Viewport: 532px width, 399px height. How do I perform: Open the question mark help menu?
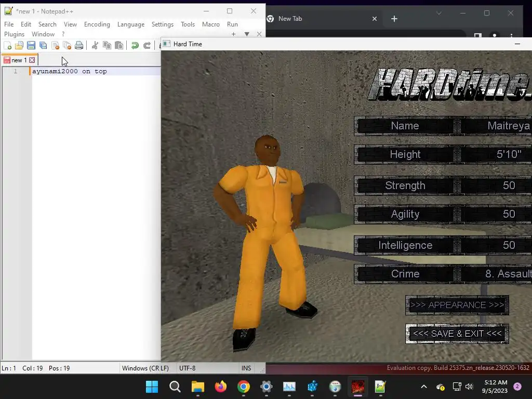coord(63,34)
